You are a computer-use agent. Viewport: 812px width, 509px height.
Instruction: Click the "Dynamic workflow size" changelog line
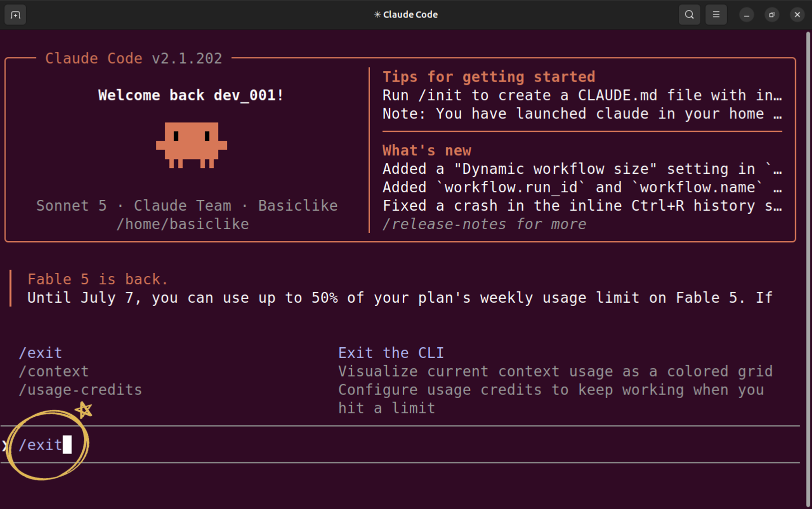tap(582, 169)
